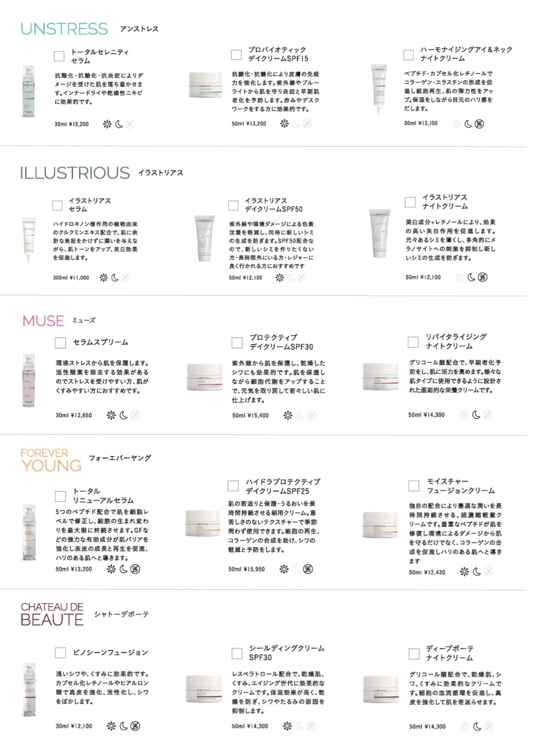Check the プロバイオティック デイクリームSPF15 checkbox
This screenshot has height=756, width=533.
(236, 54)
